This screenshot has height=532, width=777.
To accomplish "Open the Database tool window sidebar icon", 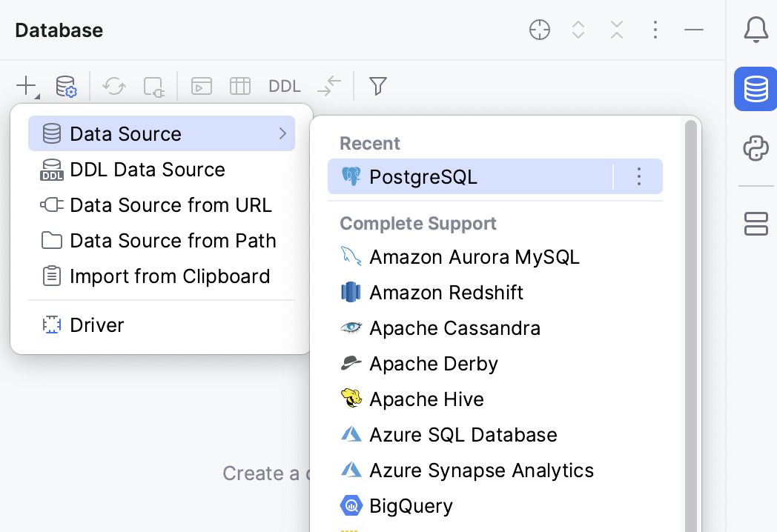I will [755, 89].
